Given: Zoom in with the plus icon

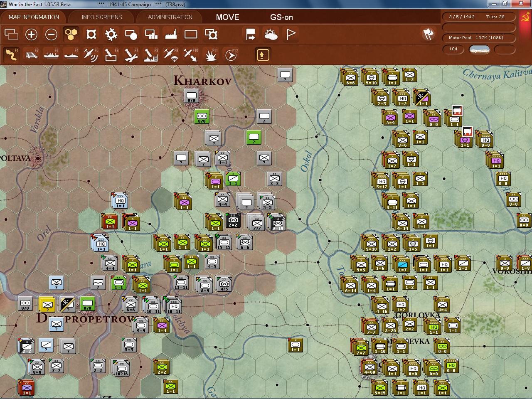Looking at the screenshot, I should click(x=31, y=34).
